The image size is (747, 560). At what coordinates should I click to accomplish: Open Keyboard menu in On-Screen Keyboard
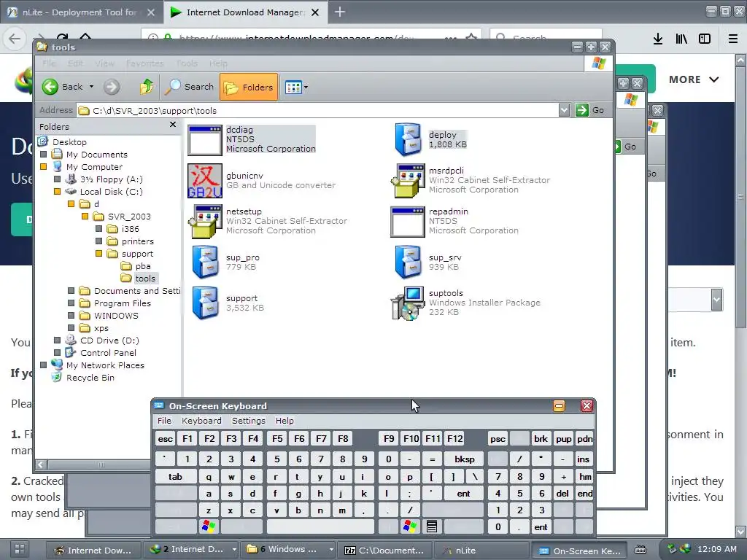[201, 421]
